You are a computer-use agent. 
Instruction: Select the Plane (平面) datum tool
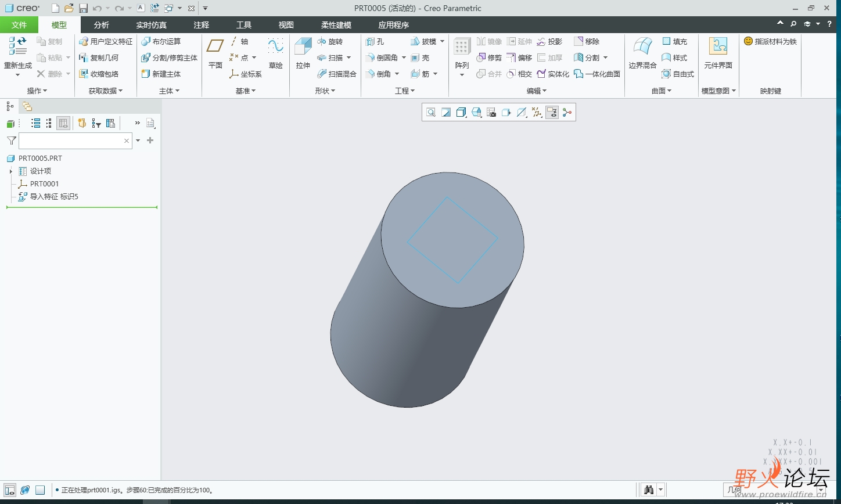(215, 52)
